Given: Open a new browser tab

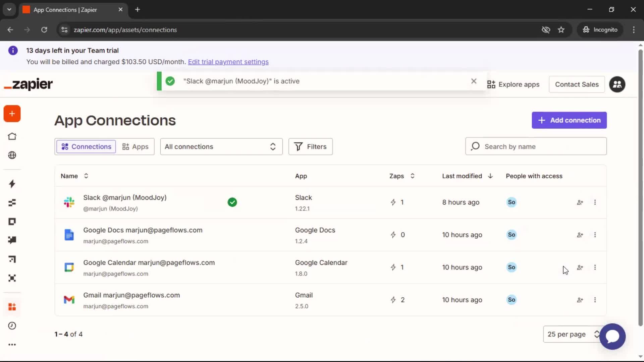Looking at the screenshot, I should [x=138, y=9].
